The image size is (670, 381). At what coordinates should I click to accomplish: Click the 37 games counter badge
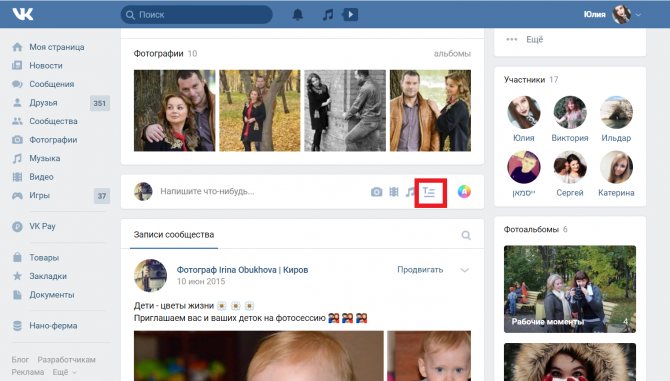(102, 196)
